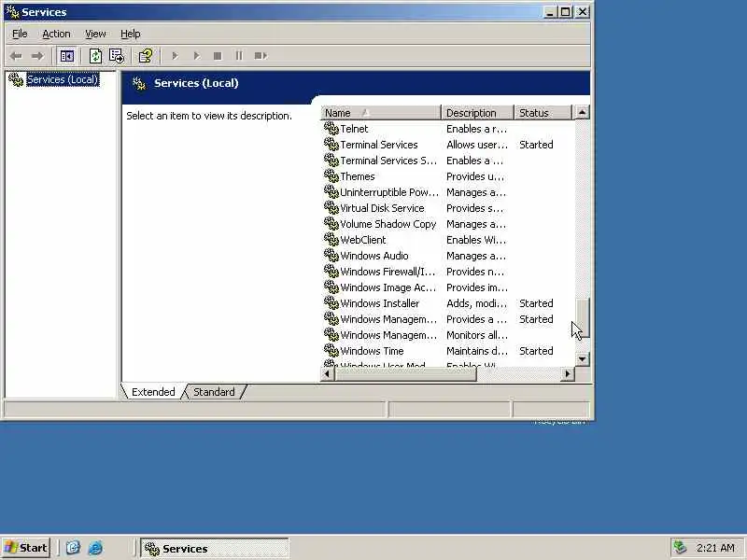Select the Themes service name
Viewport: 747px width, 560px height.
[x=358, y=176]
